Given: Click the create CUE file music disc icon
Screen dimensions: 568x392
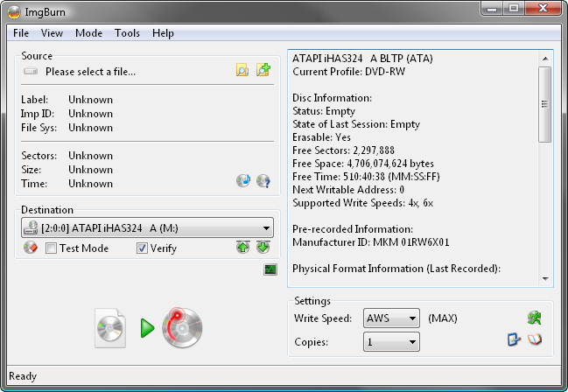Looking at the screenshot, I should click(243, 180).
